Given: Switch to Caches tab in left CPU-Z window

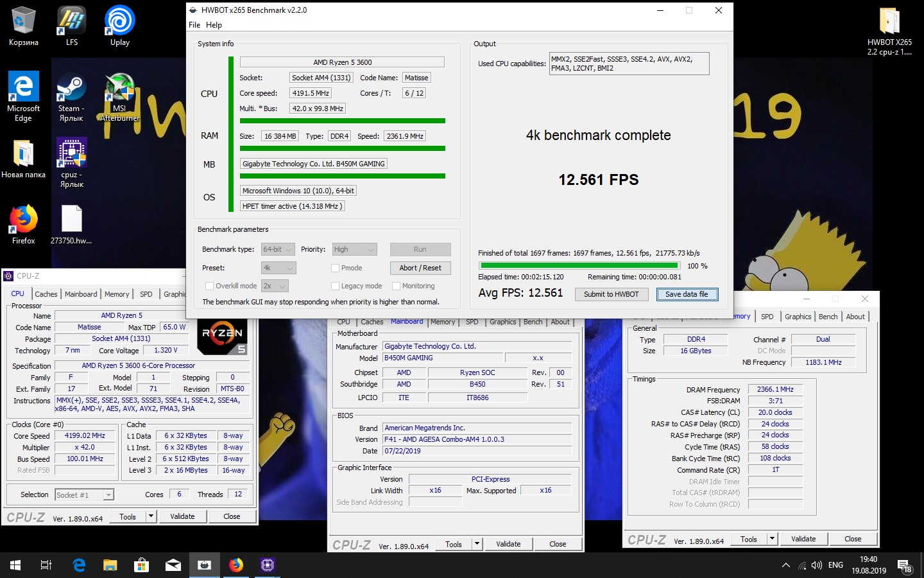Looking at the screenshot, I should pyautogui.click(x=46, y=294).
